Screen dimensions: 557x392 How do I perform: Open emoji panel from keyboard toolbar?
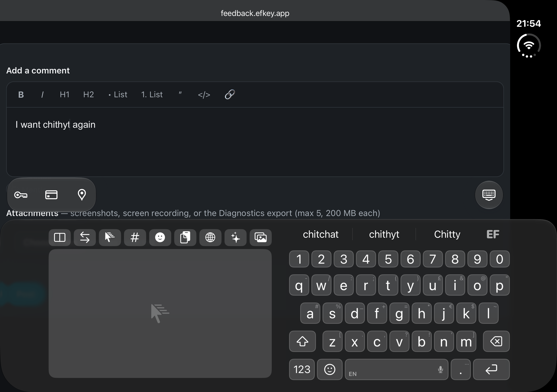pos(160,237)
